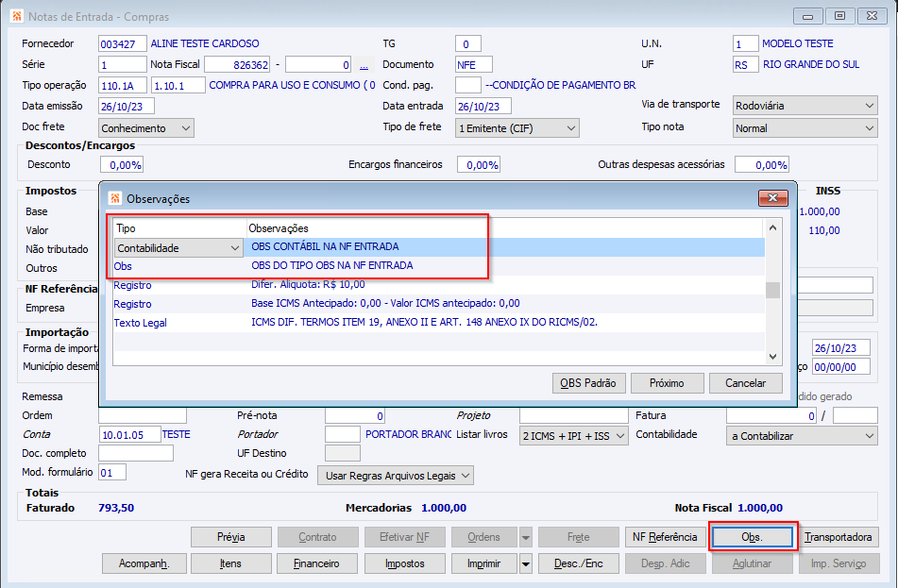Viewport: 898px width, 588px height.
Task: Click the Série input field
Action: tap(122, 65)
